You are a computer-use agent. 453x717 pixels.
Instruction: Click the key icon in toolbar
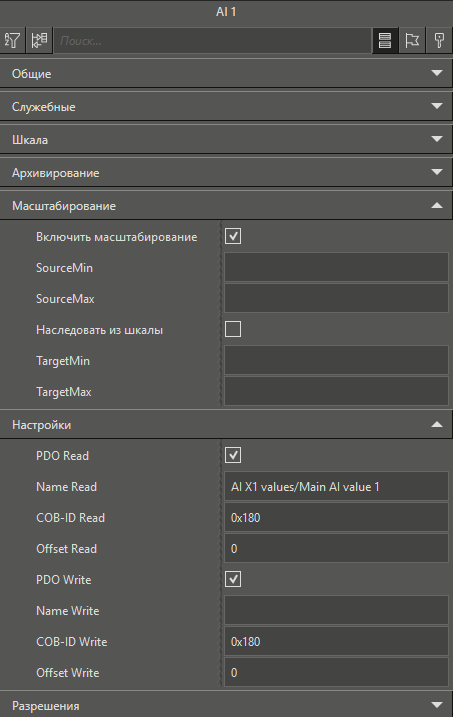pyautogui.click(x=439, y=41)
